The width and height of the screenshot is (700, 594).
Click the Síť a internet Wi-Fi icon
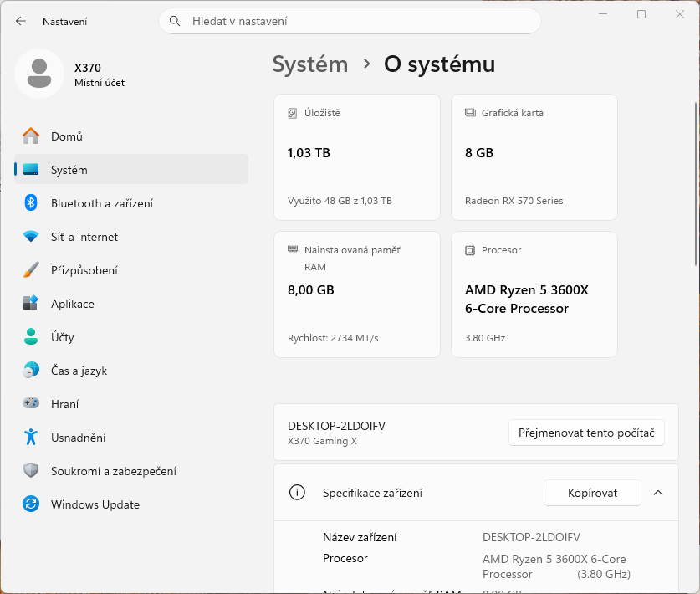31,237
